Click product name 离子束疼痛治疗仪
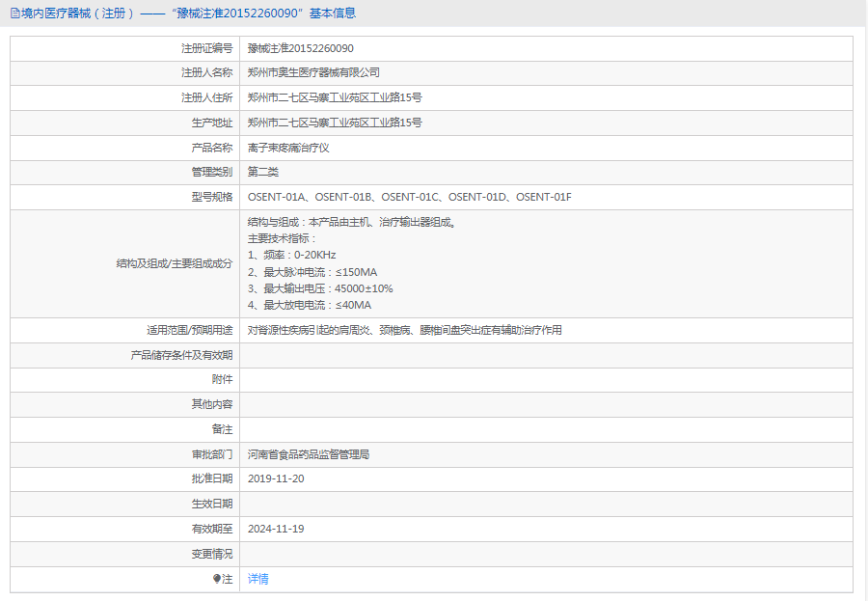The width and height of the screenshot is (868, 601). [x=288, y=148]
